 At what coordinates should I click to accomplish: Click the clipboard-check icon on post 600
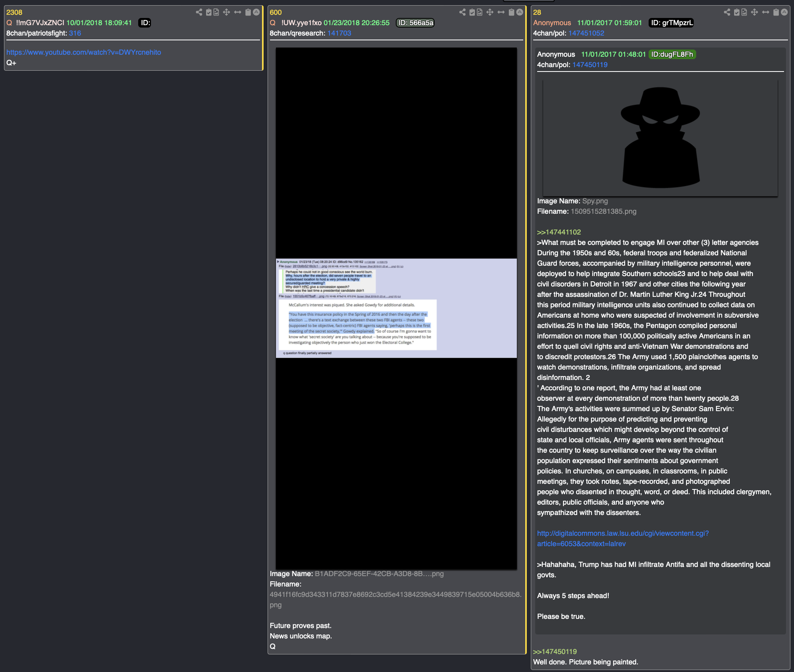472,12
